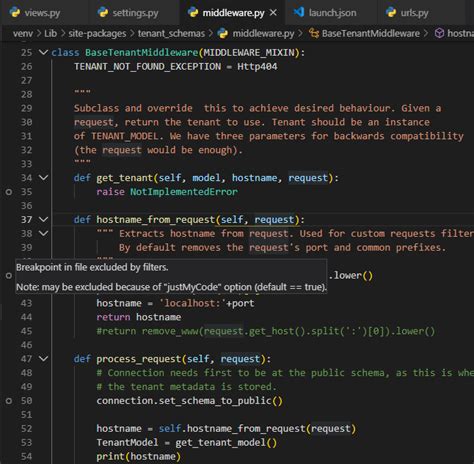Click 'return hostname' on line 44
This screenshot has height=464, width=474.
click(139, 317)
